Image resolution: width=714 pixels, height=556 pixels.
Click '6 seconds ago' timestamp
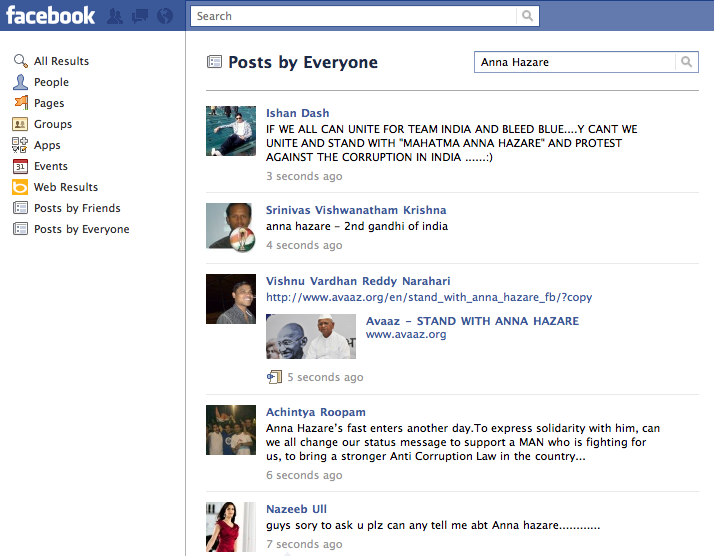tap(304, 475)
